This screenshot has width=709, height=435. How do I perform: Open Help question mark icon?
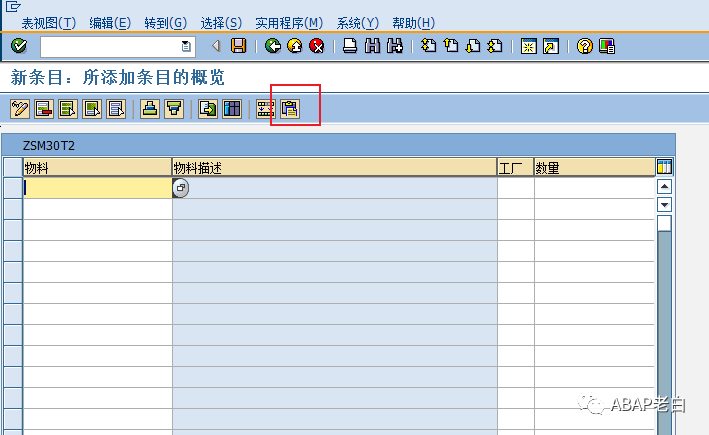585,46
